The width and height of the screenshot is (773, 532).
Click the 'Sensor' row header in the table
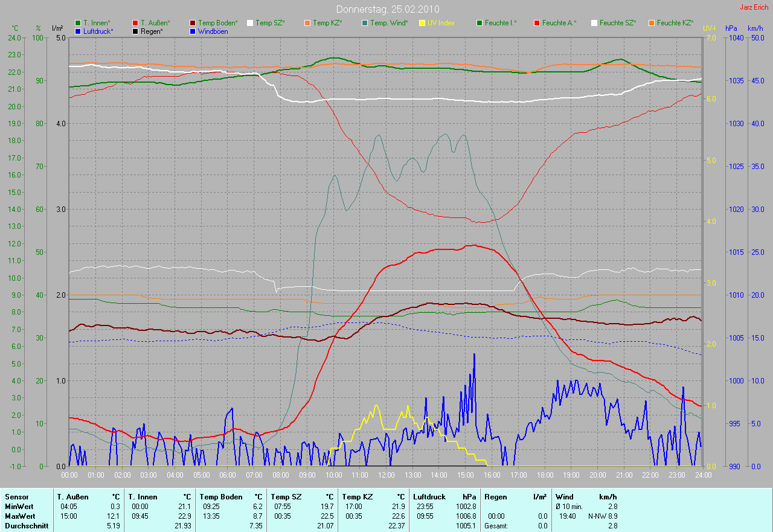pyautogui.click(x=16, y=497)
